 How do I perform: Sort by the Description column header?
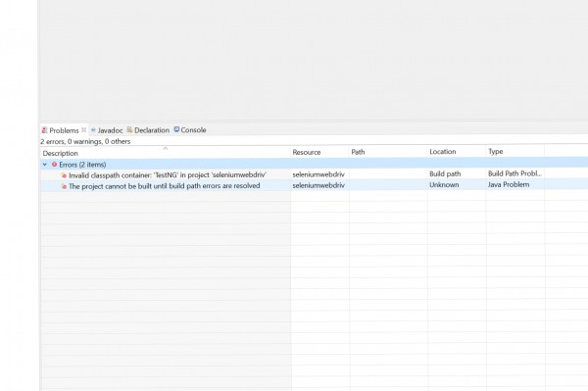coord(166,153)
